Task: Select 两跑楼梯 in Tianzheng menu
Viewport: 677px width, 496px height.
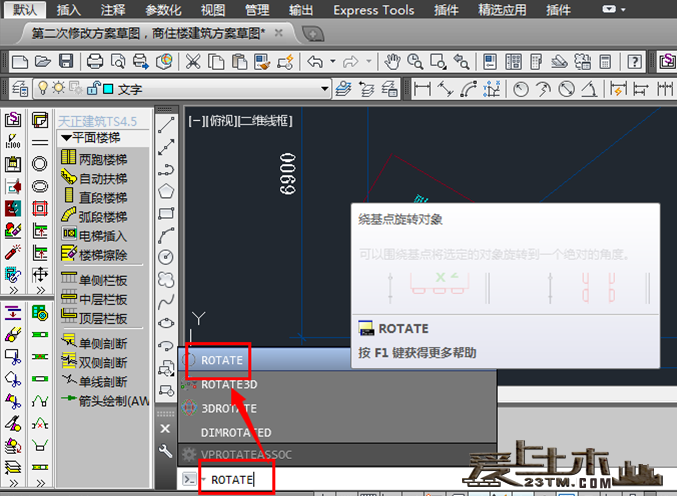Action: [x=94, y=158]
